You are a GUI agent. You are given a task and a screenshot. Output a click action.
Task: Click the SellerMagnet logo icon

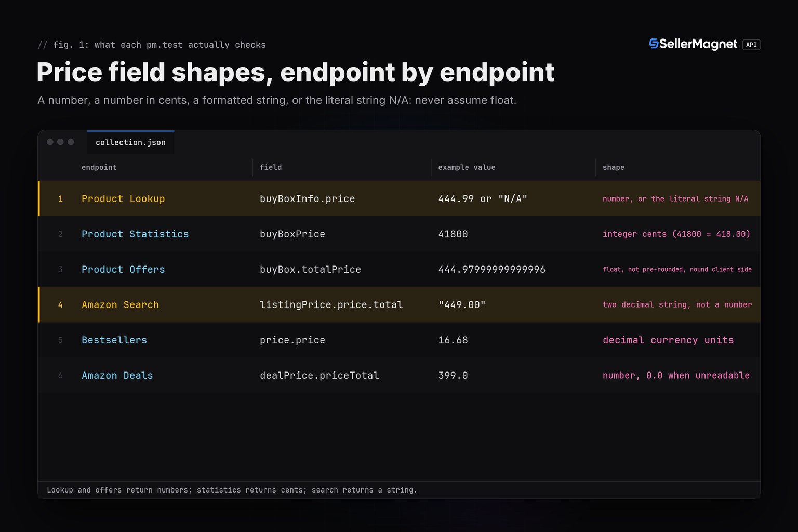[654, 44]
